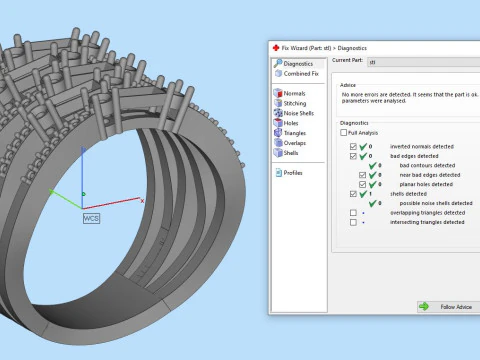Click the green checkmark beside bad contours
The width and height of the screenshot is (480, 360).
tap(372, 165)
